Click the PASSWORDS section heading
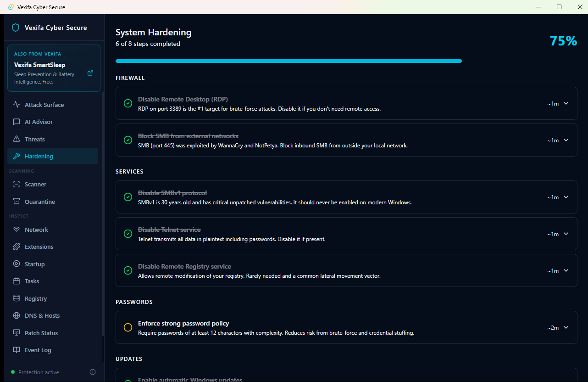 click(134, 302)
